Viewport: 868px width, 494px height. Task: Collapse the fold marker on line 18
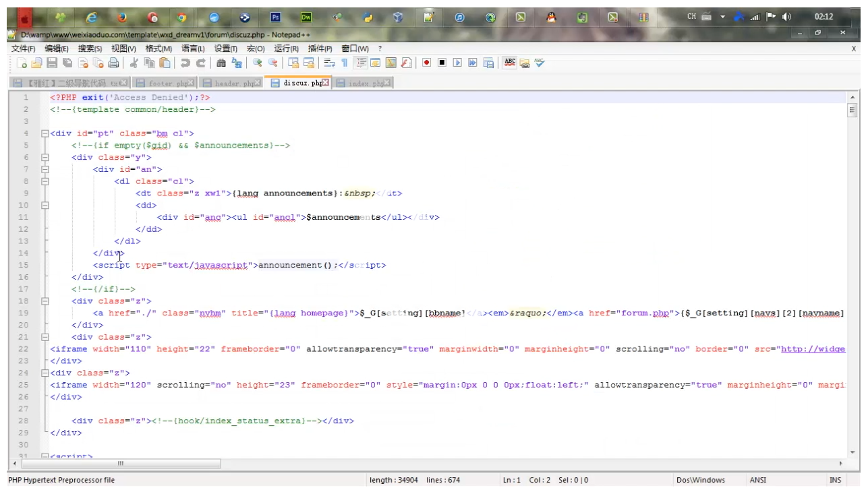click(45, 301)
